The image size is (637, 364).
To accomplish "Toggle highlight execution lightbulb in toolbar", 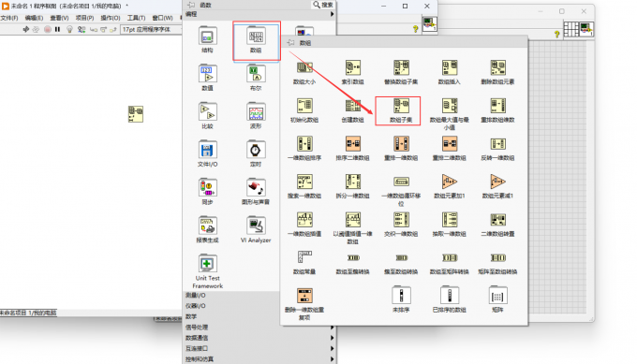I will (69, 29).
